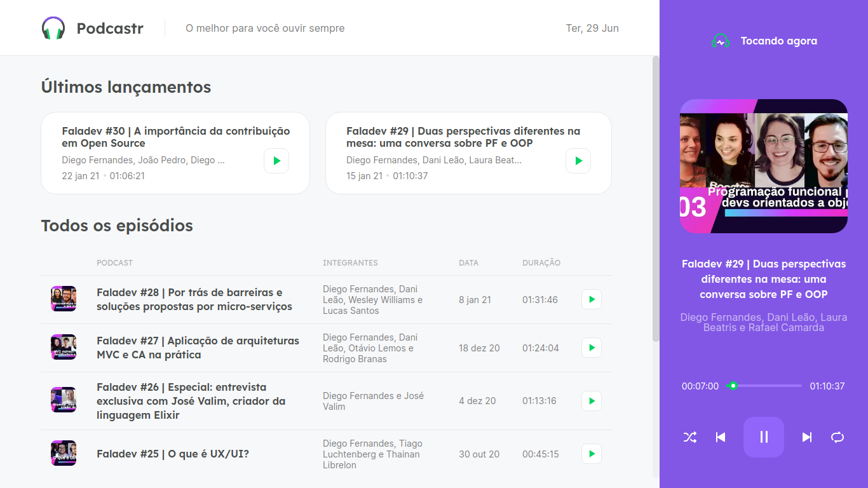This screenshot has height=488, width=868.
Task: Click the elapsed time '00:07:00'
Action: 700,386
